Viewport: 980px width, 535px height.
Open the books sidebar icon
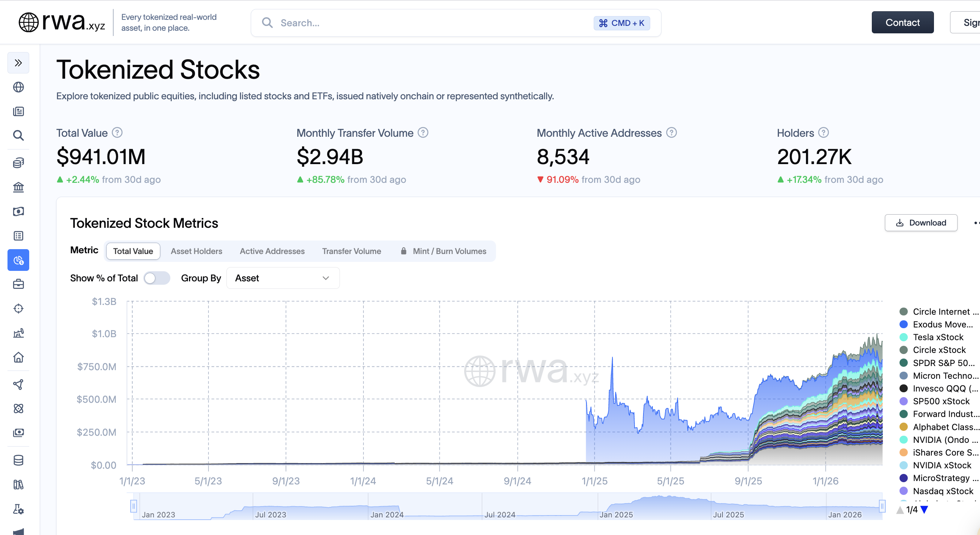point(18,485)
